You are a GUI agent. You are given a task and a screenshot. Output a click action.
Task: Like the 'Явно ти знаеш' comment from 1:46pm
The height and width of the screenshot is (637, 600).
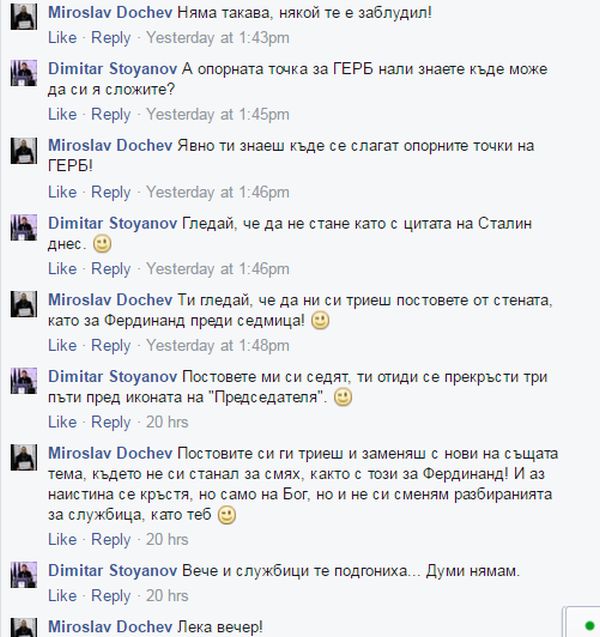tap(62, 192)
